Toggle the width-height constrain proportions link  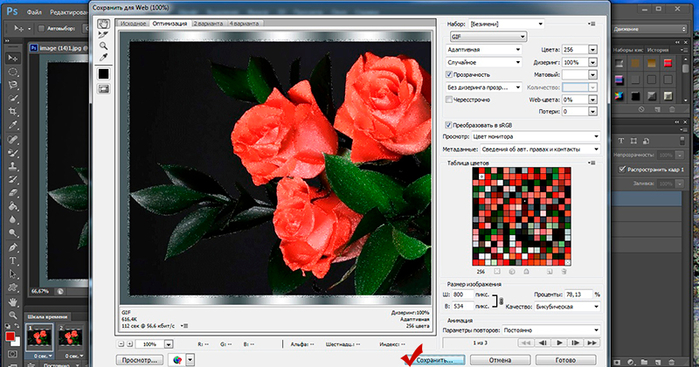click(x=501, y=301)
